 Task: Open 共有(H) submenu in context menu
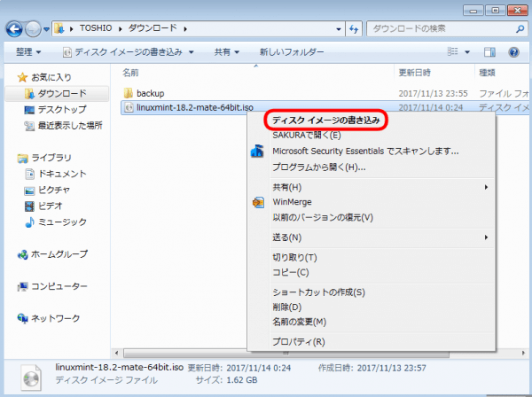[x=286, y=187]
